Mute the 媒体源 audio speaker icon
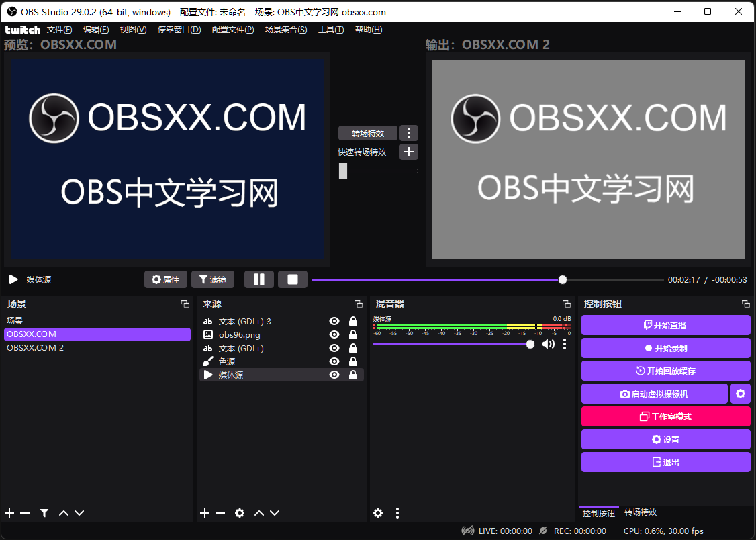Screen dimensions: 756x540 [548, 344]
